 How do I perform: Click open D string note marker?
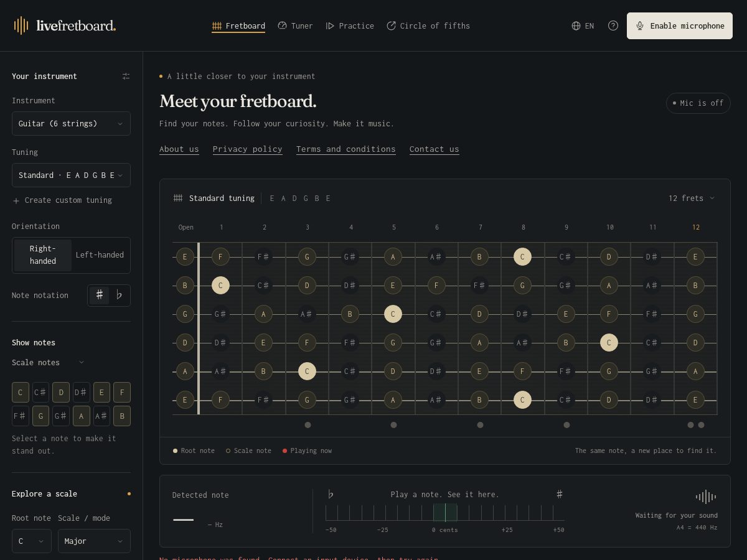point(185,342)
